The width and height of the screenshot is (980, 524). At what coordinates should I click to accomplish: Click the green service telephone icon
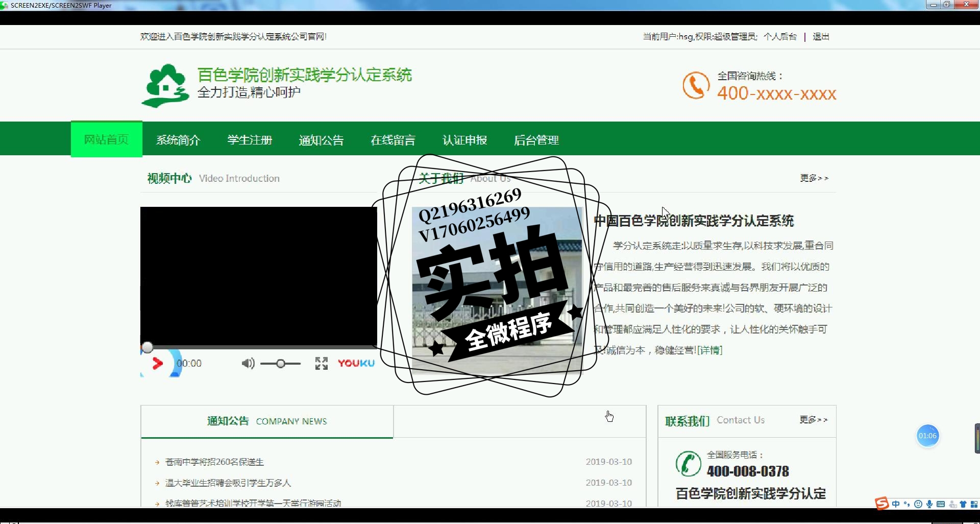(x=688, y=464)
